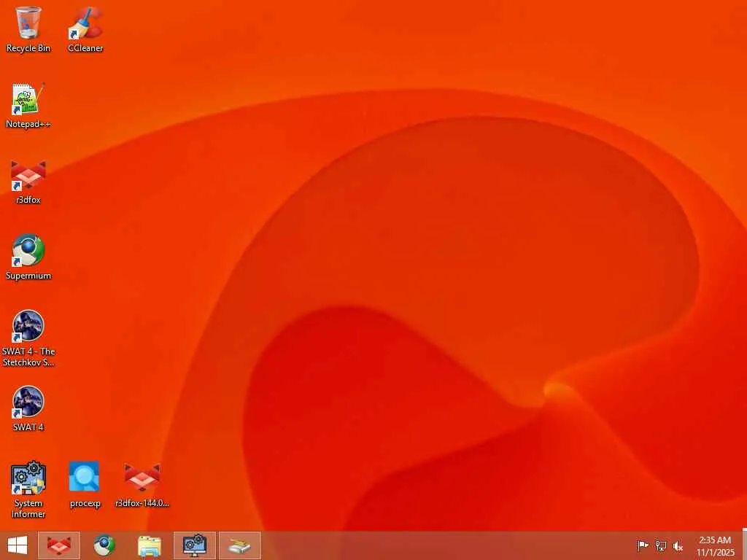This screenshot has width=747, height=560.
Task: Select the Supermium desktop shortcut
Action: tap(28, 257)
